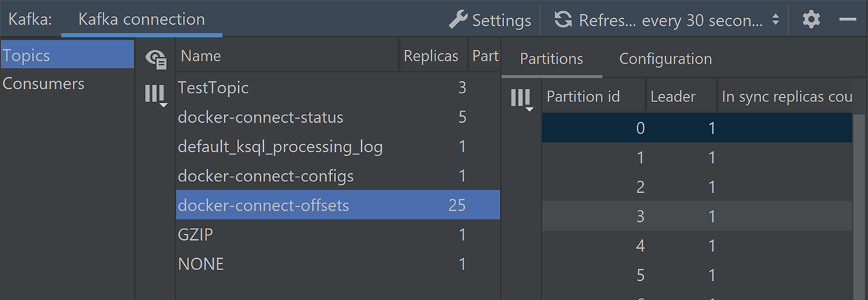Open the gear options icon
Image resolution: width=868 pixels, height=300 pixels.
811,20
